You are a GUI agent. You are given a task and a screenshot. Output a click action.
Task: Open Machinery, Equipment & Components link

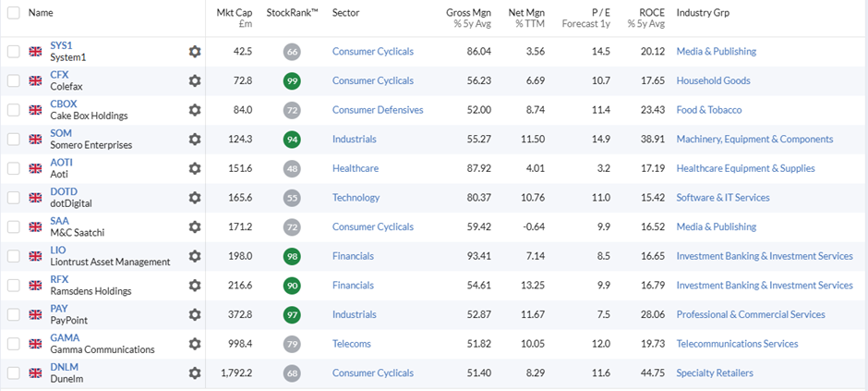[x=754, y=139]
